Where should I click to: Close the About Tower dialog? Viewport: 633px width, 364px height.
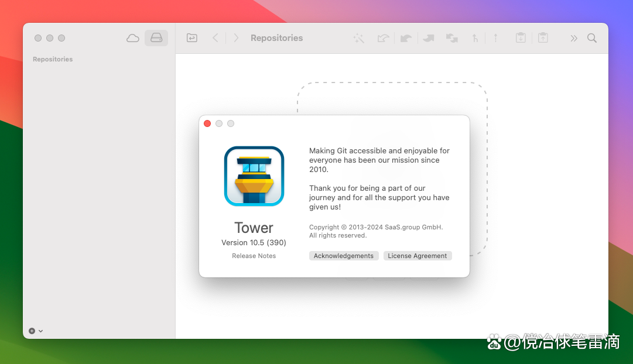tap(207, 123)
